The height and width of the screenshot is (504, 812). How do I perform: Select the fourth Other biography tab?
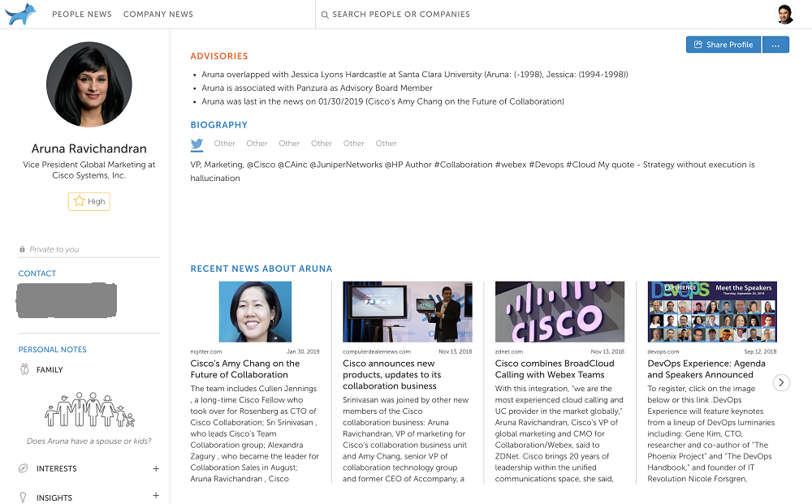pyautogui.click(x=322, y=144)
